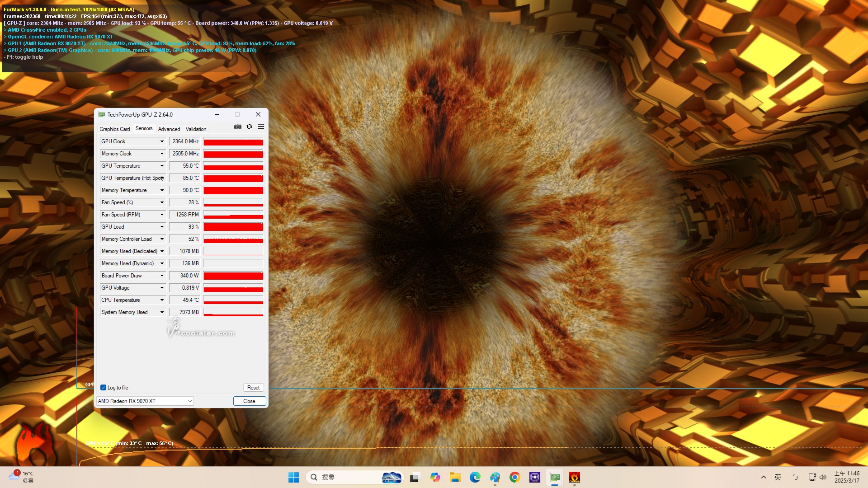Click the GPU Clock graph bar
Viewport: 868px width, 488px height.
[x=233, y=141]
